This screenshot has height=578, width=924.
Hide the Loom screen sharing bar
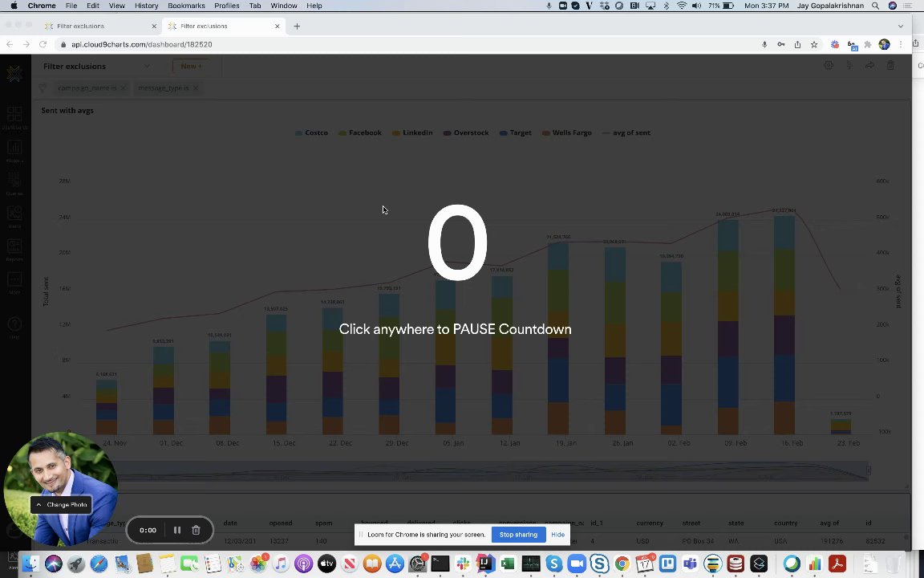pyautogui.click(x=557, y=535)
